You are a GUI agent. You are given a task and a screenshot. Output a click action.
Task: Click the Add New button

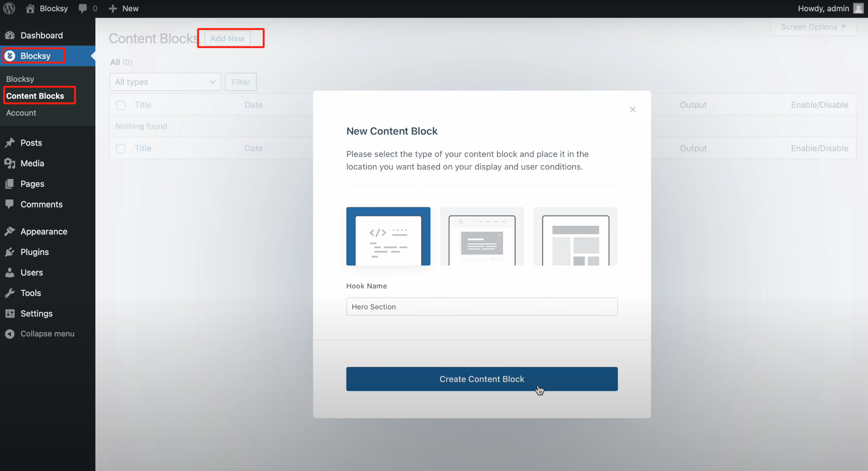tap(227, 38)
